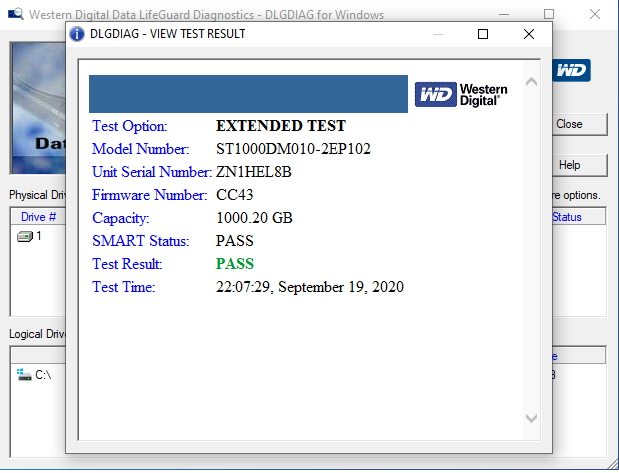
Task: Open Help in main window
Action: pyautogui.click(x=580, y=165)
